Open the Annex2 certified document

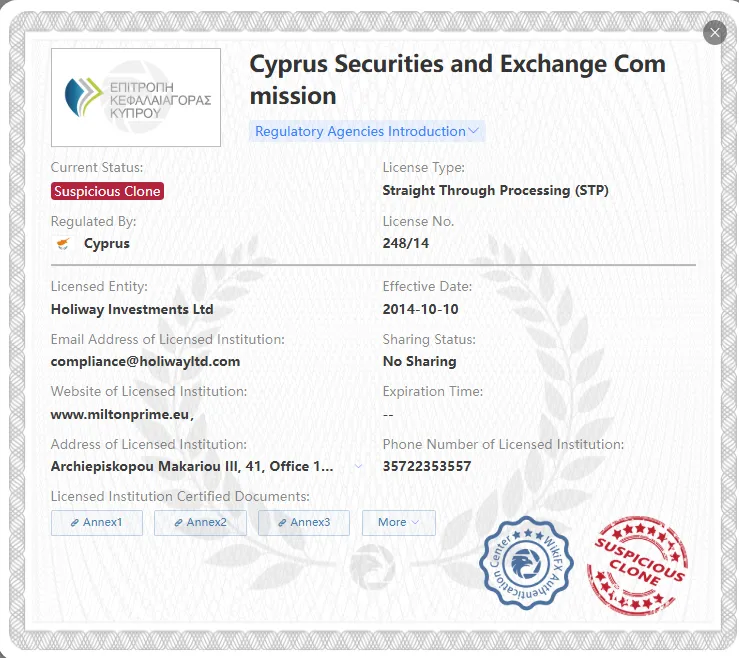point(200,522)
